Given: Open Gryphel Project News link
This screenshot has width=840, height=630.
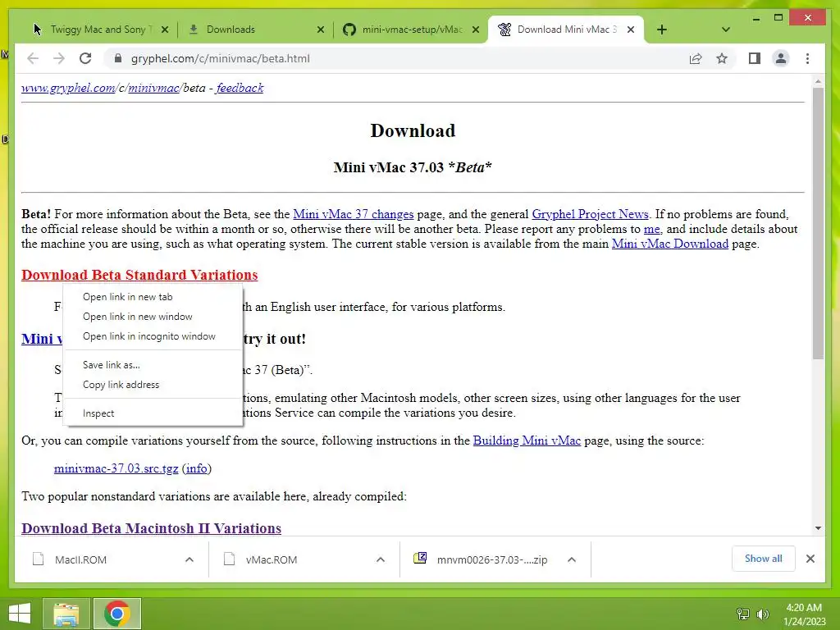Looking at the screenshot, I should (590, 214).
